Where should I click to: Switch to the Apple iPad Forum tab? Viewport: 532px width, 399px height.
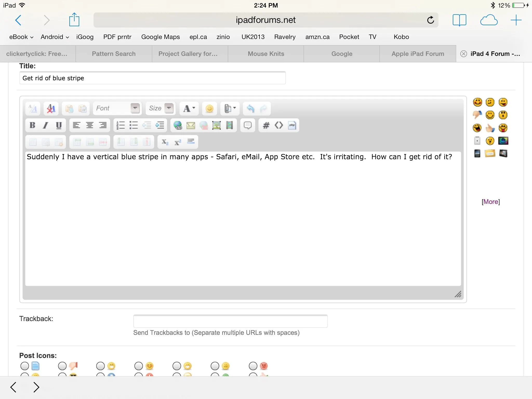(x=418, y=54)
